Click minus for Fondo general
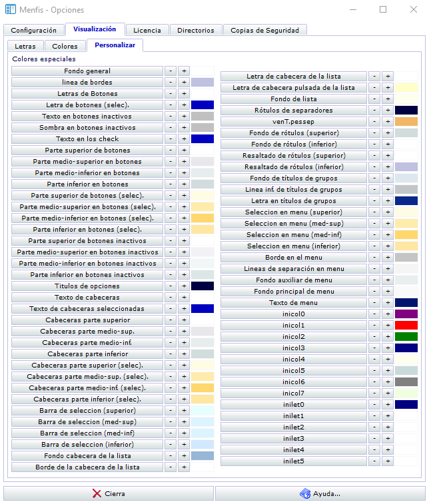Image resolution: width=429 pixels, height=504 pixels. (171, 71)
